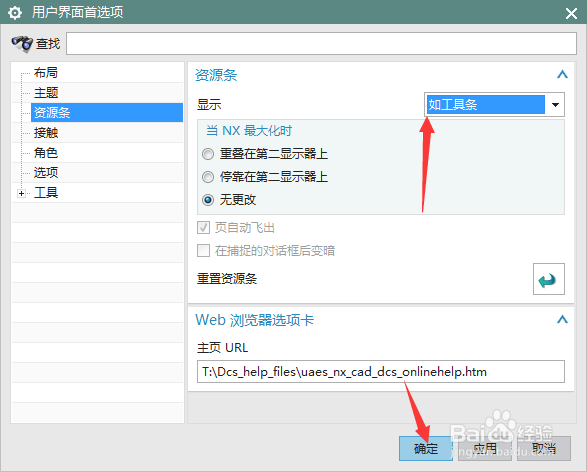
Task: Collapse the 资源条 section chevron
Action: click(562, 74)
